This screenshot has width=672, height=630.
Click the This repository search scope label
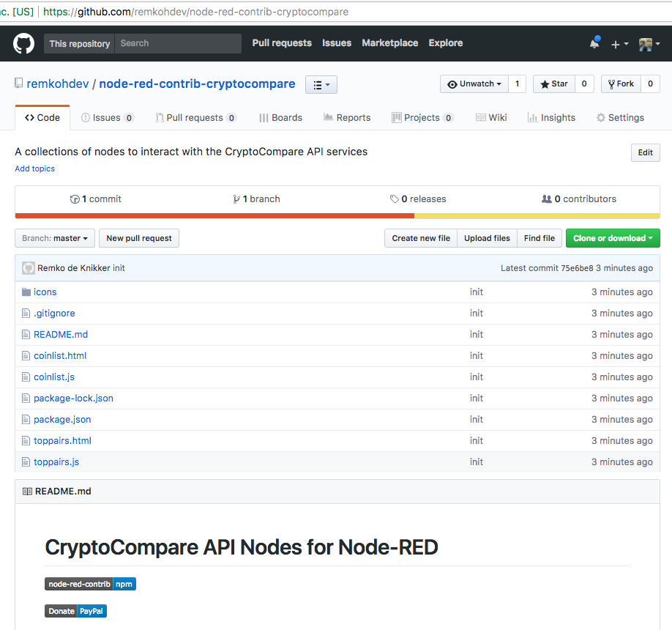79,44
